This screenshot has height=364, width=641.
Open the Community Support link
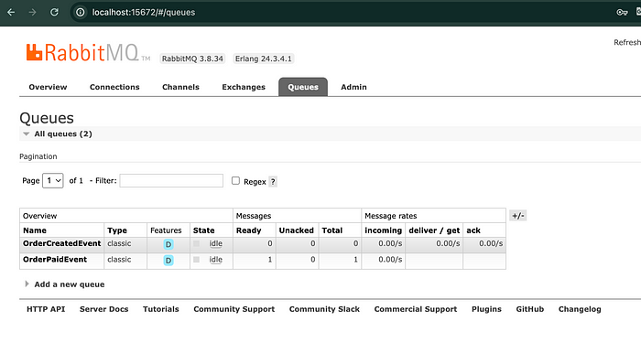coord(234,309)
